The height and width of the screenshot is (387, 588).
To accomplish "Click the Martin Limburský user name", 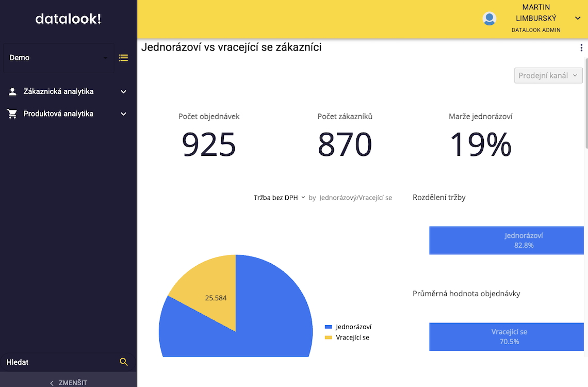I will tap(536, 13).
